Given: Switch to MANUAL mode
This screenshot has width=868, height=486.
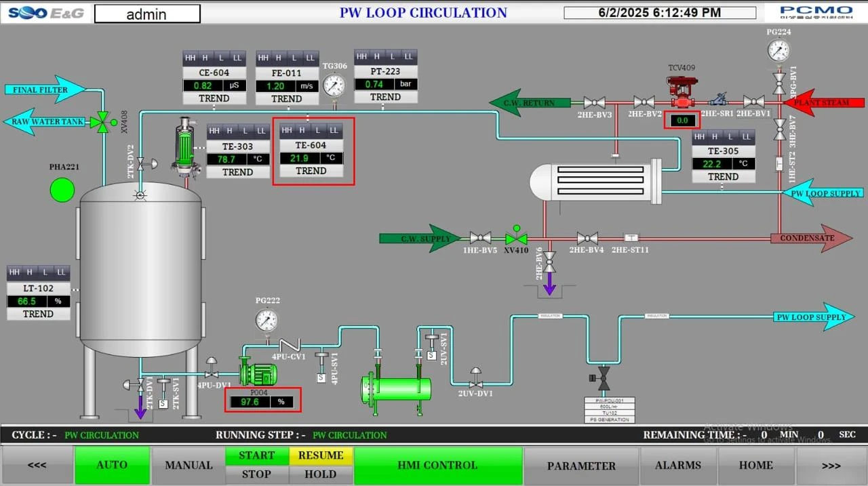Looking at the screenshot, I should (189, 465).
